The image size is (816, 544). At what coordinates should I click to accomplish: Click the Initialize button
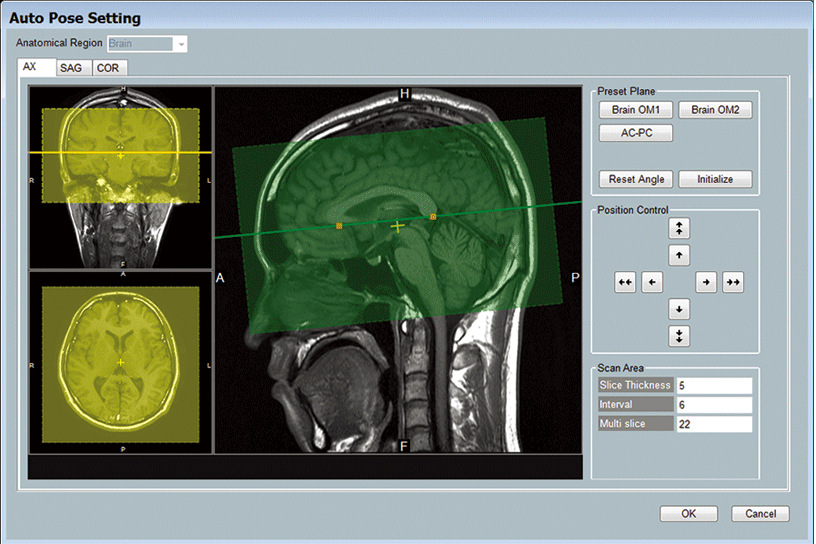pos(714,180)
